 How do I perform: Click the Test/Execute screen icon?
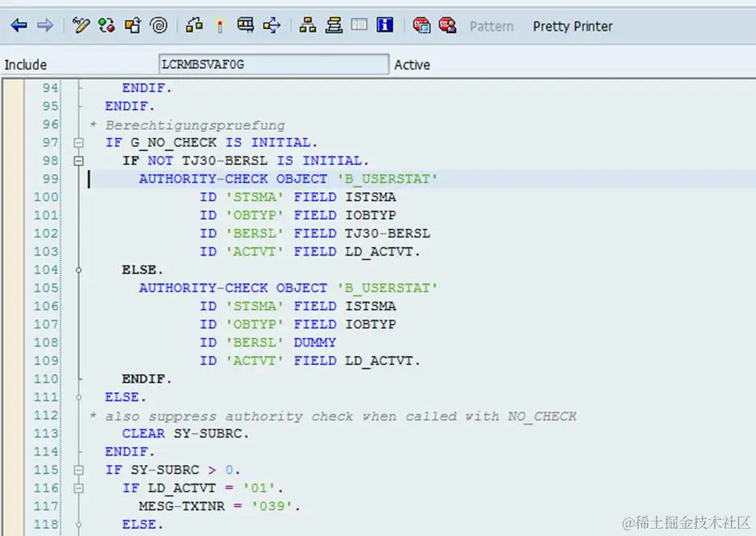tap(246, 25)
